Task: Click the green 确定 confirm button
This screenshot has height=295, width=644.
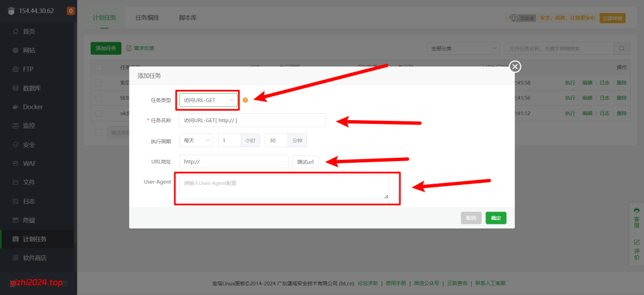Action: pos(496,218)
